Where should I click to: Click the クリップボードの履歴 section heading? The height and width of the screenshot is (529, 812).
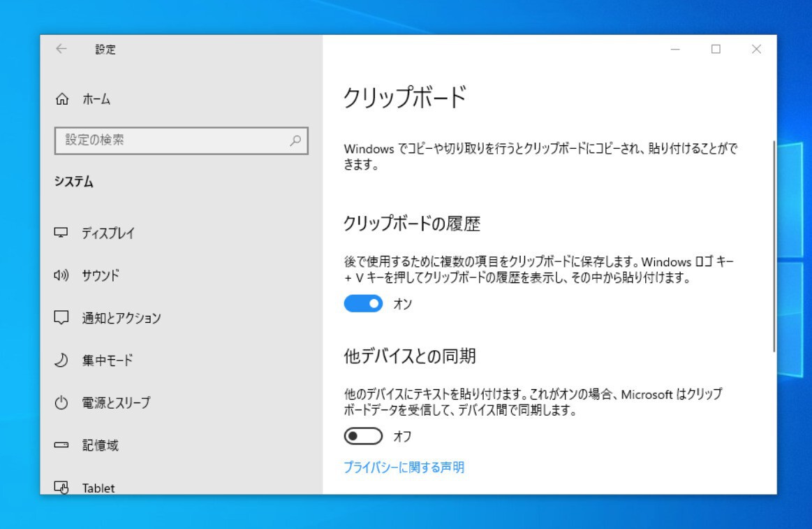[412, 224]
